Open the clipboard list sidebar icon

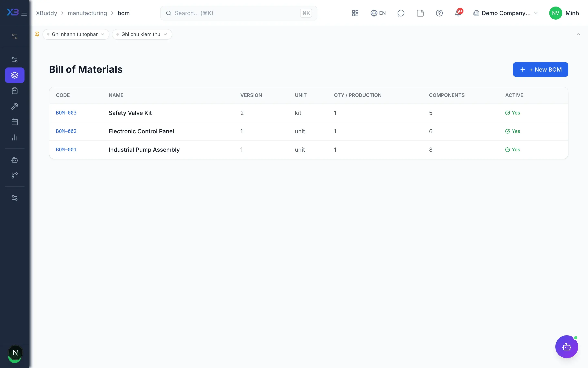point(14,91)
